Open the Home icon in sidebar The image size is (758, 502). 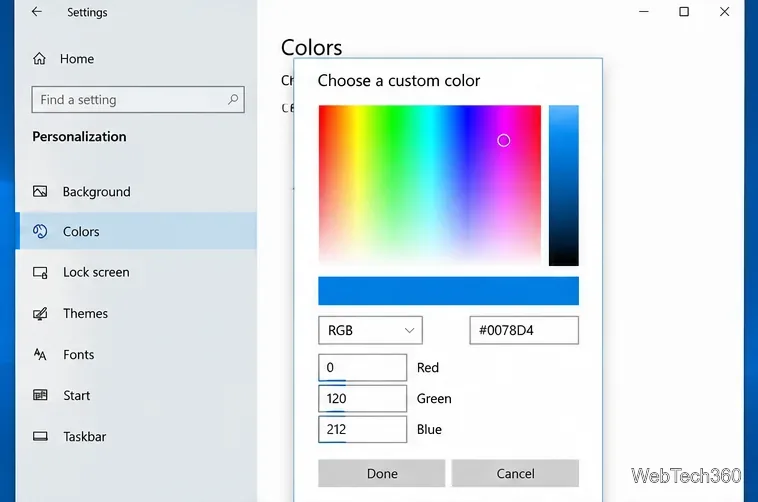(39, 59)
